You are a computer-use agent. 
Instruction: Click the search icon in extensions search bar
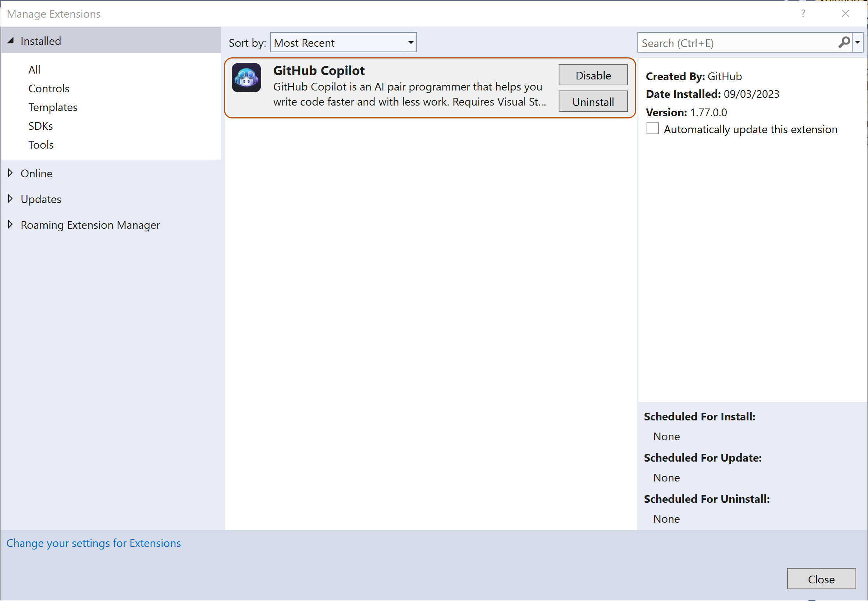(845, 42)
